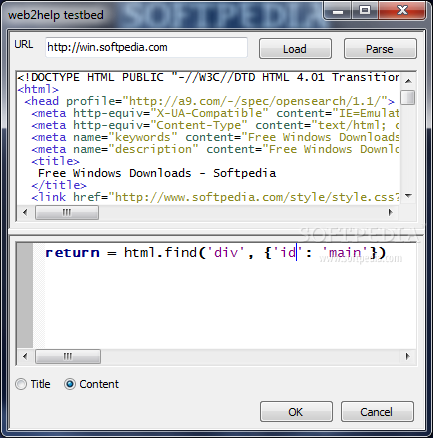Click the opening <title> tag line
Image resolution: width=433 pixels, height=438 pixels.
click(x=56, y=161)
